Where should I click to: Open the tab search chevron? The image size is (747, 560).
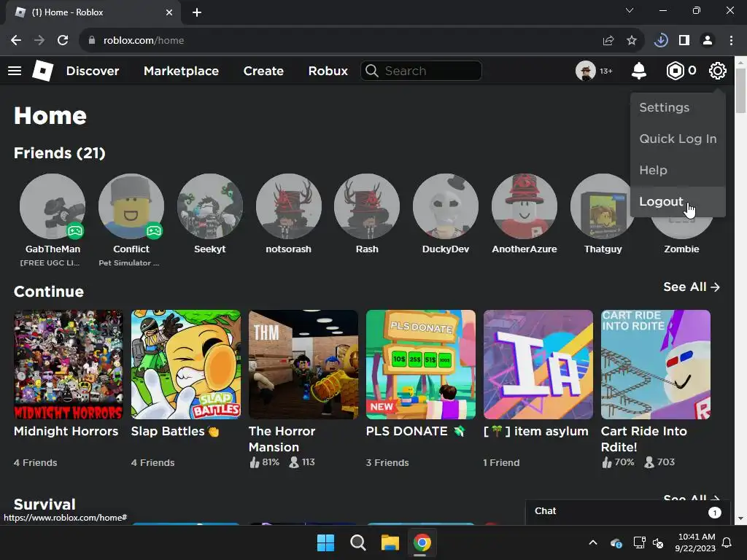pos(630,10)
